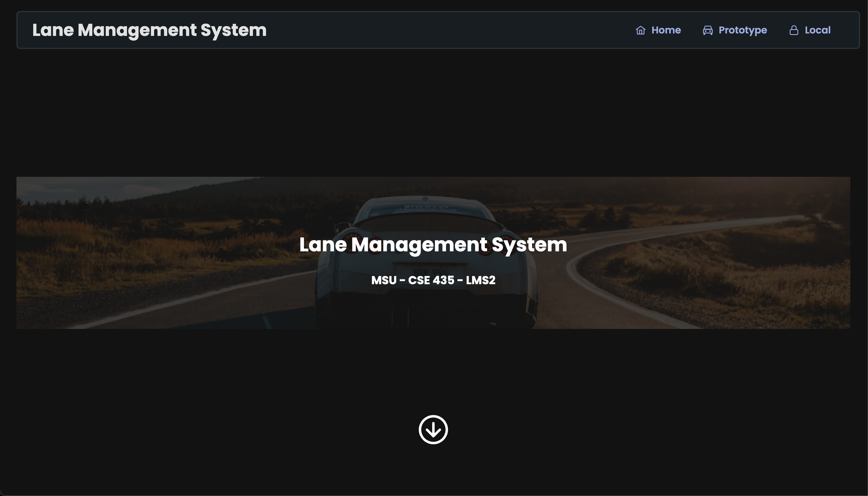The height and width of the screenshot is (496, 868).
Task: Click the hero heading Lane Management System
Action: (x=433, y=245)
